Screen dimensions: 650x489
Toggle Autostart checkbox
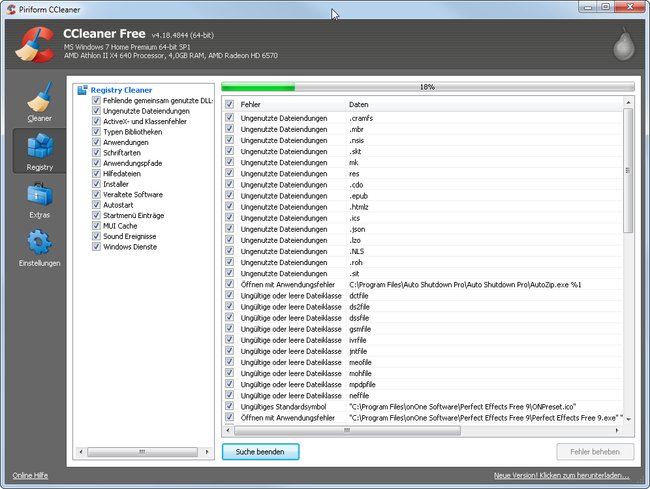click(96, 205)
